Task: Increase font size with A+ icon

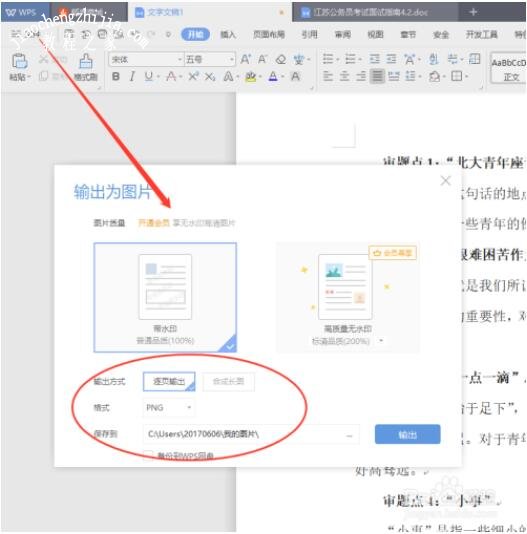Action: pyautogui.click(x=245, y=60)
